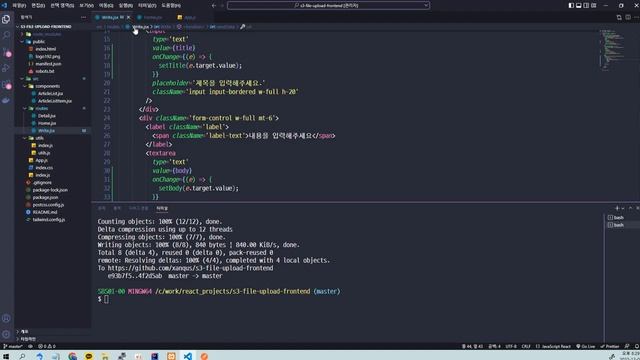Click the Prettier status bar item
This screenshot has height=360, width=640.
(609, 346)
